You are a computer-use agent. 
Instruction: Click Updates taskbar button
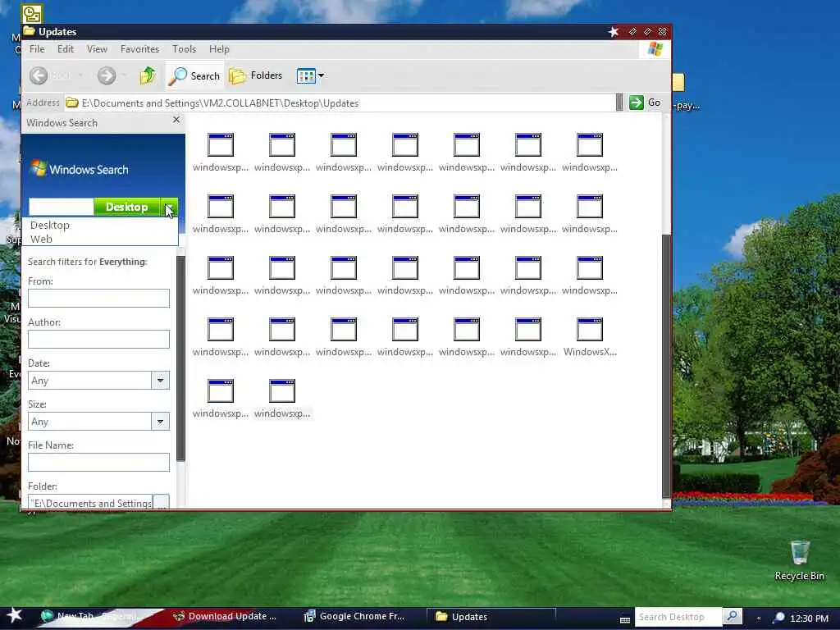click(x=491, y=617)
